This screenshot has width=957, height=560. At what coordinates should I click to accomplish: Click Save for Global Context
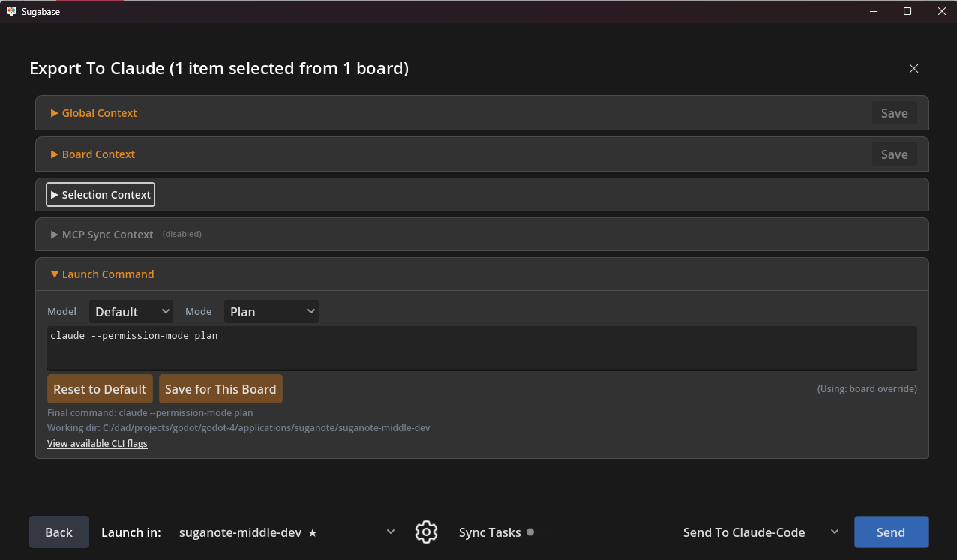tap(894, 113)
